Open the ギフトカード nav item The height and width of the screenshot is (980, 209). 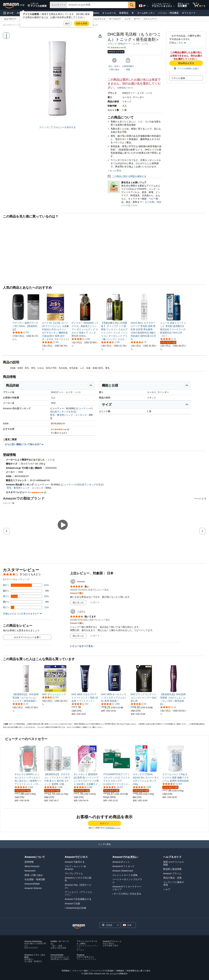(188, 13)
